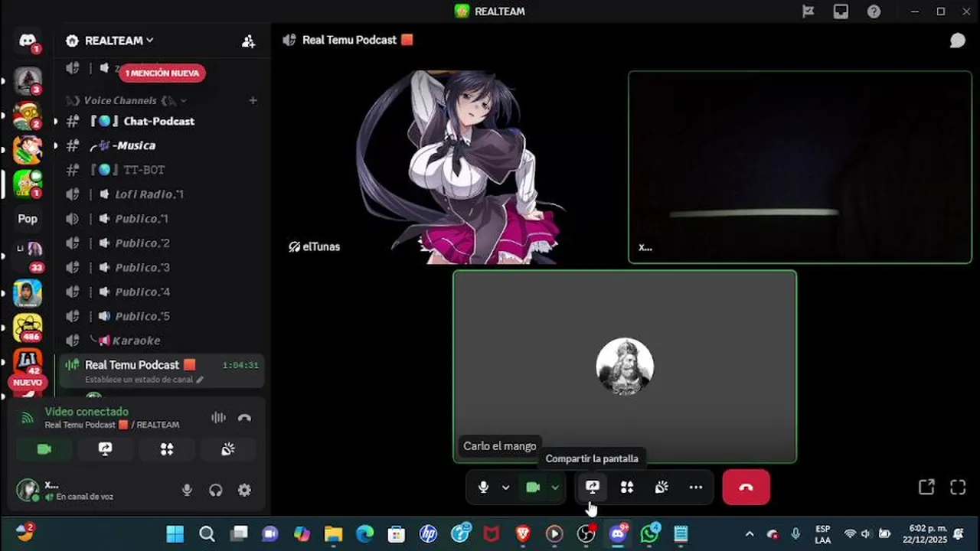Show chat with the speech bubble icon
Screen dimensions: 980x551
(958, 41)
